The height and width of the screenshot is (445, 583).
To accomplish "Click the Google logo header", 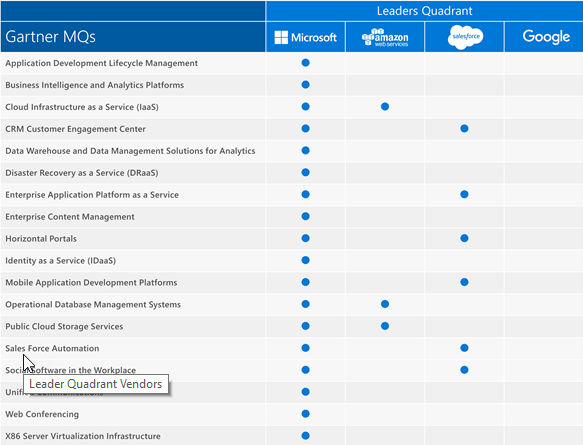I will click(546, 36).
